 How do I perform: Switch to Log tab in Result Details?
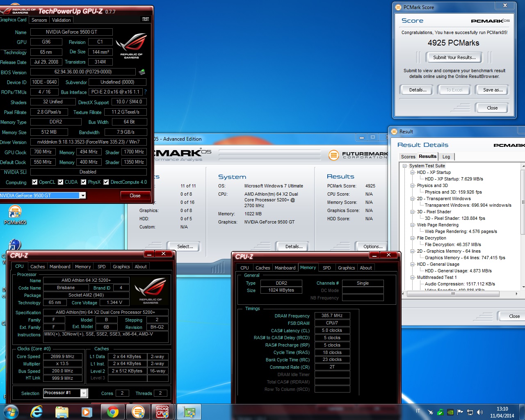[x=446, y=157]
